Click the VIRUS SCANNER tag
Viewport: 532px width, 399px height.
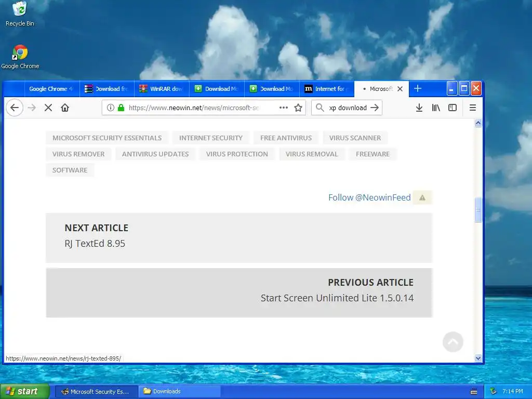pyautogui.click(x=355, y=138)
